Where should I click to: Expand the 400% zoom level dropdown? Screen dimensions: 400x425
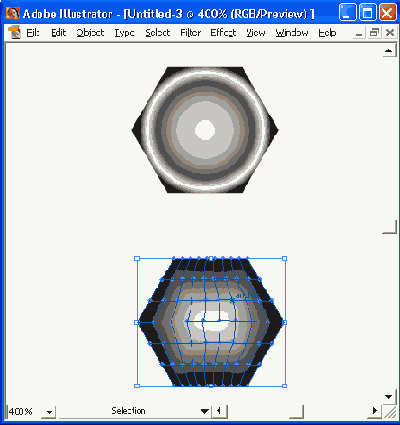pyautogui.click(x=49, y=412)
